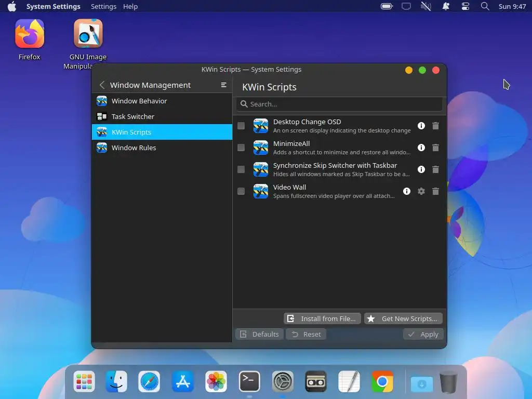Open cassette tape app in dock
This screenshot has width=532, height=399.
click(x=315, y=382)
